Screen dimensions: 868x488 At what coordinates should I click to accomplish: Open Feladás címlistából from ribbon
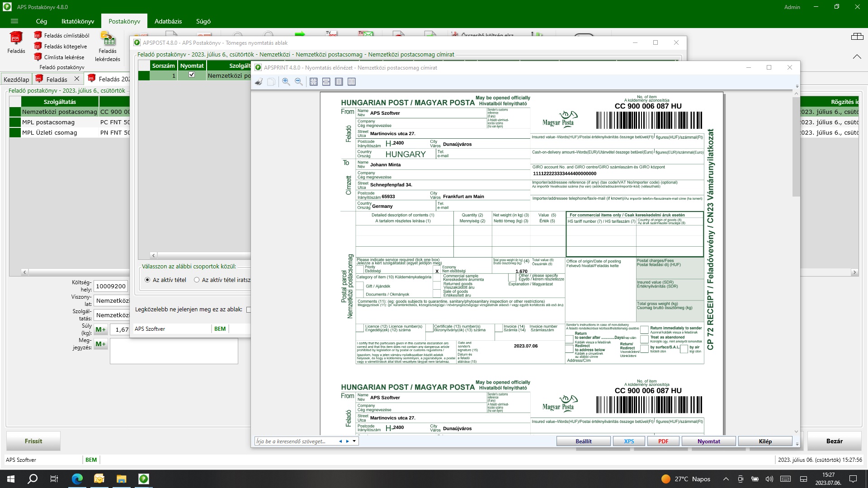61,35
